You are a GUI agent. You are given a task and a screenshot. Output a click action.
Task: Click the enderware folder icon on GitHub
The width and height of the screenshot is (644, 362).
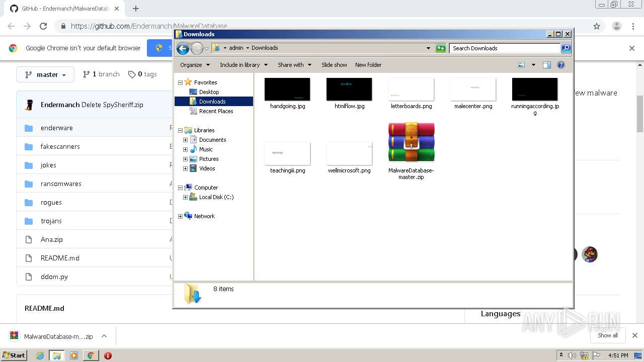click(29, 128)
